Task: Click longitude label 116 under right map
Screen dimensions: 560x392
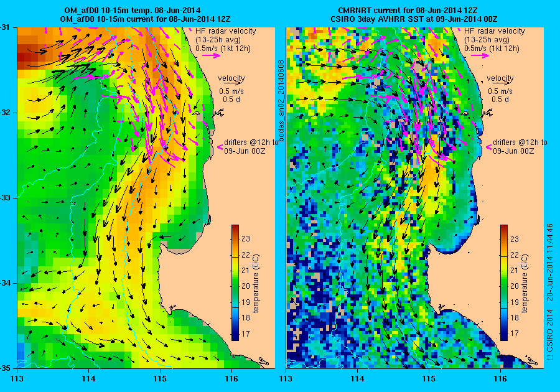Action: [500, 379]
